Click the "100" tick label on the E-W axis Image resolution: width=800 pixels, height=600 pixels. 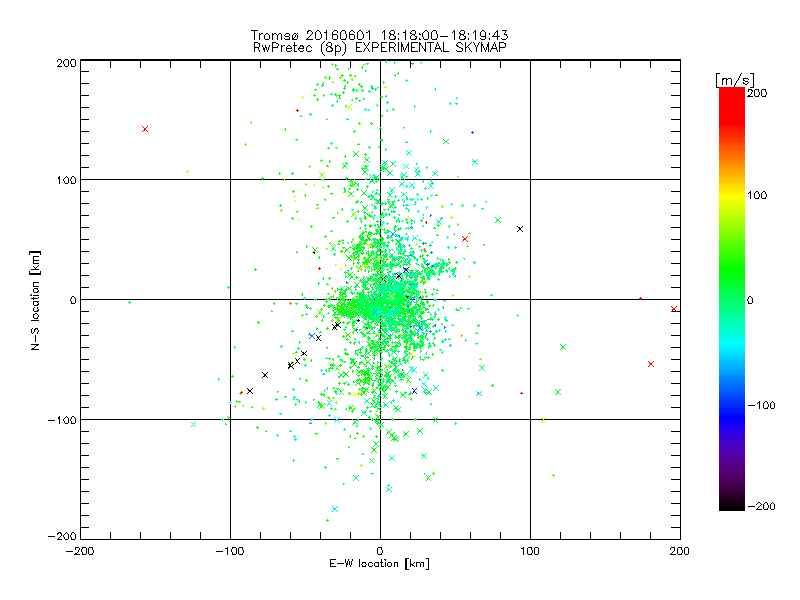530,551
